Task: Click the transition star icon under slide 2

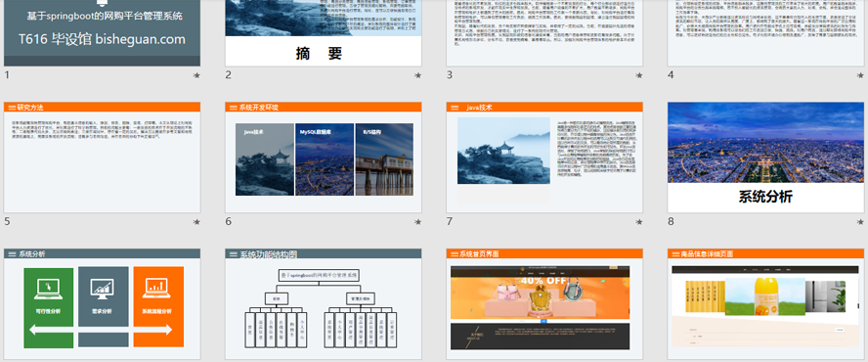Action: pos(418,75)
